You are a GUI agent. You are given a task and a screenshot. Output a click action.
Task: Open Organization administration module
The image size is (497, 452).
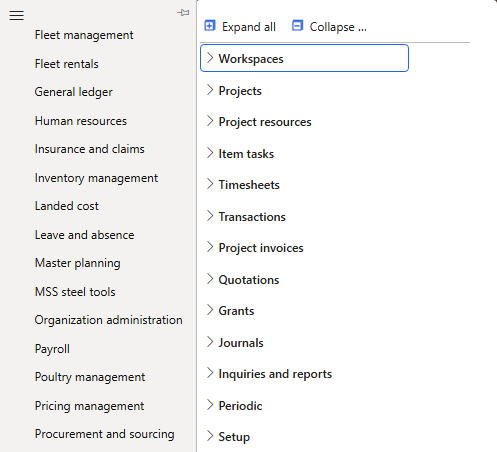(x=108, y=320)
